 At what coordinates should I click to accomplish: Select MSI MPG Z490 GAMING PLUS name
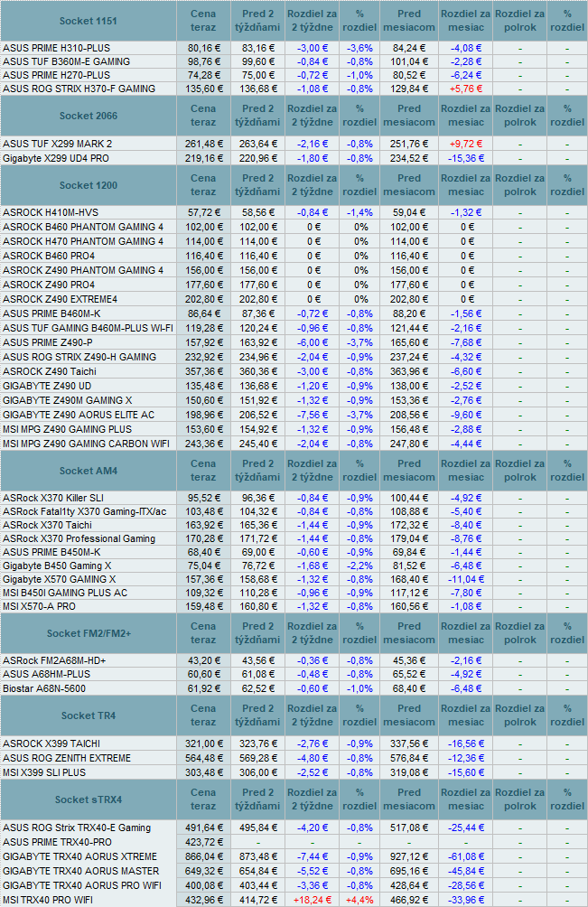point(67,429)
